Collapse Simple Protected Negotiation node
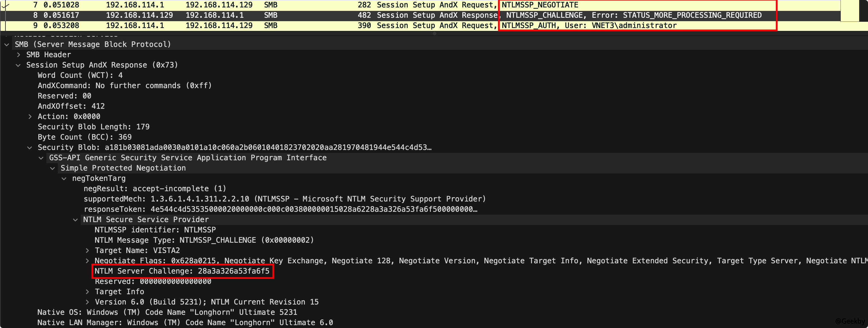 tap(52, 168)
